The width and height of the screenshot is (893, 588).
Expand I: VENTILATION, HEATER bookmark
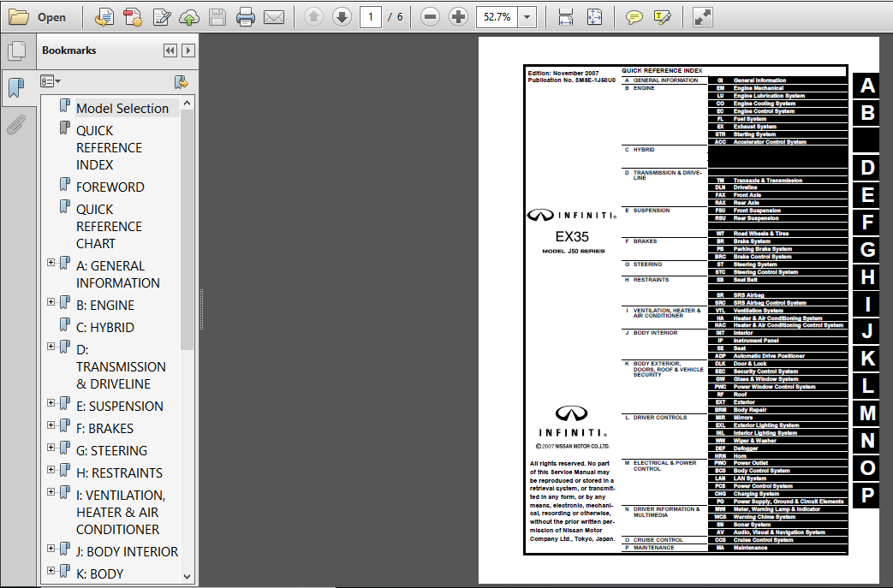point(51,491)
